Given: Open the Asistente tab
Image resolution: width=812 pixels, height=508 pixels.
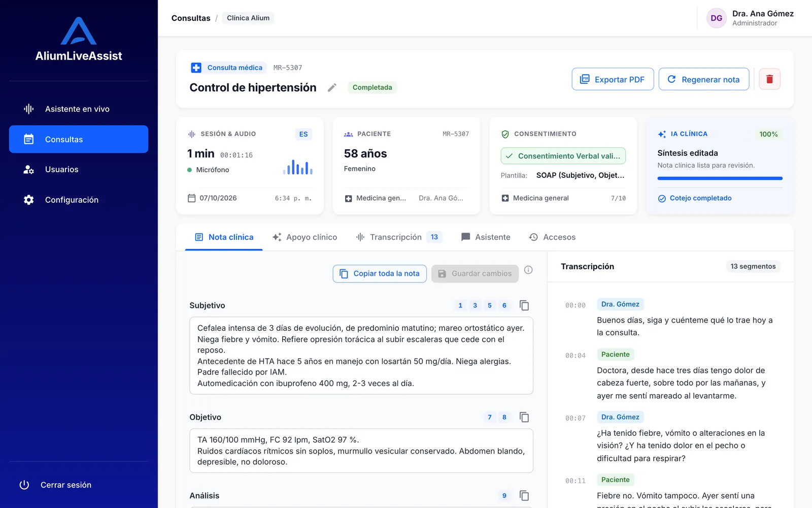Looking at the screenshot, I should [486, 237].
